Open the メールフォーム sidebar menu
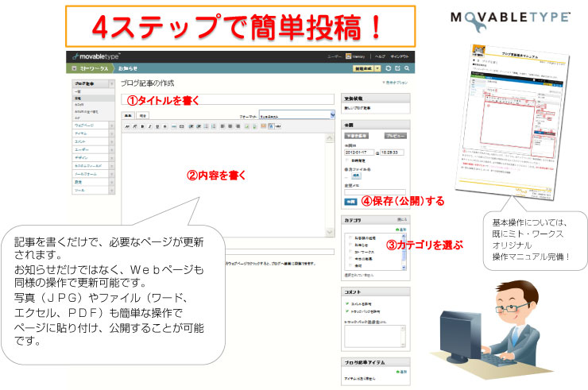588x390 pixels. click(x=91, y=174)
